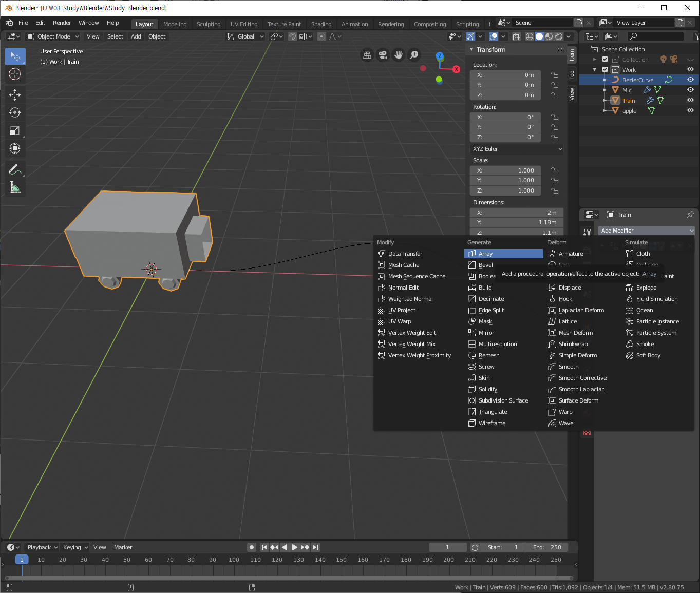
Task: Hide apple object via eye icon
Action: (690, 110)
